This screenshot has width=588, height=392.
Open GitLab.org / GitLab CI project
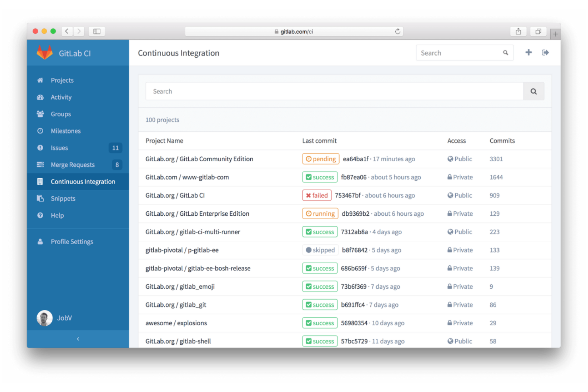[175, 195]
